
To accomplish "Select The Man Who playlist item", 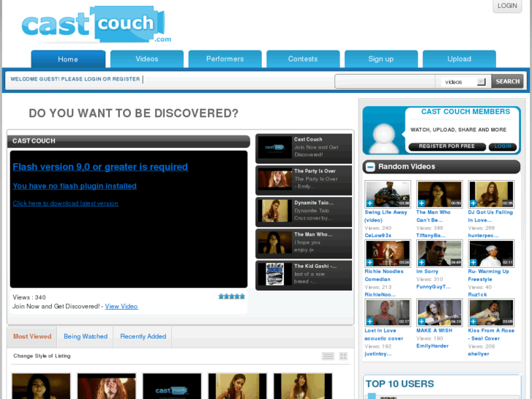I will tap(304, 244).
